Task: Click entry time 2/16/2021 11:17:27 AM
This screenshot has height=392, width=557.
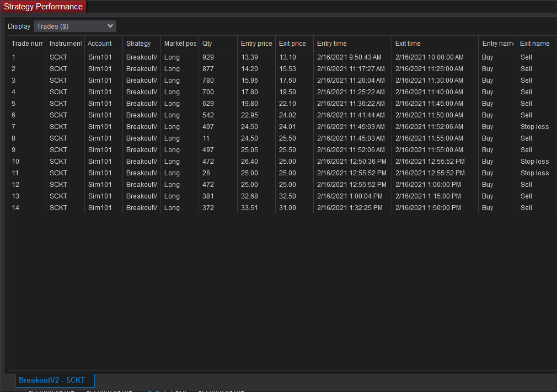Action: [x=351, y=69]
